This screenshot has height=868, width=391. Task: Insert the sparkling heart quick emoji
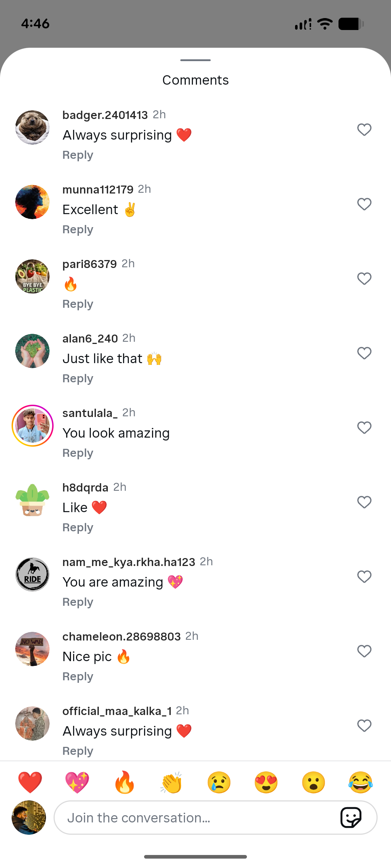tap(77, 782)
